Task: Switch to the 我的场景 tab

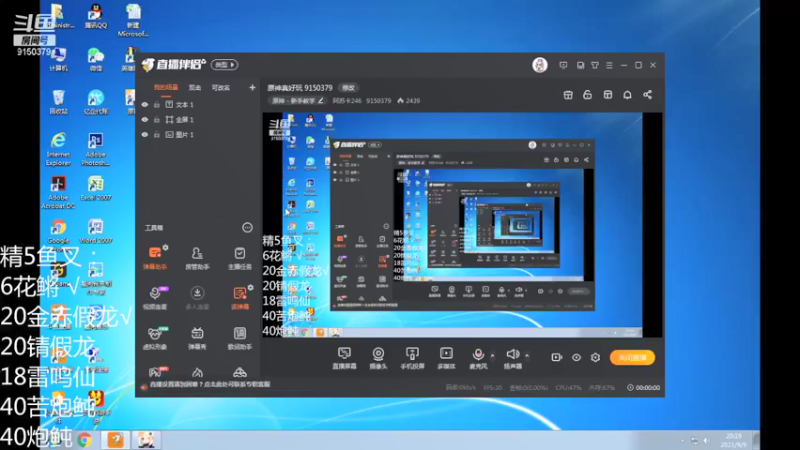Action: pos(166,88)
